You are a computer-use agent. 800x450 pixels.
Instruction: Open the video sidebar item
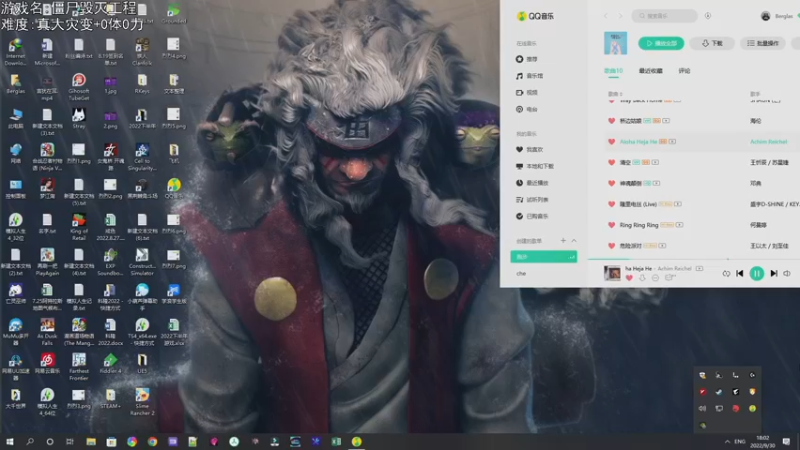527,93
